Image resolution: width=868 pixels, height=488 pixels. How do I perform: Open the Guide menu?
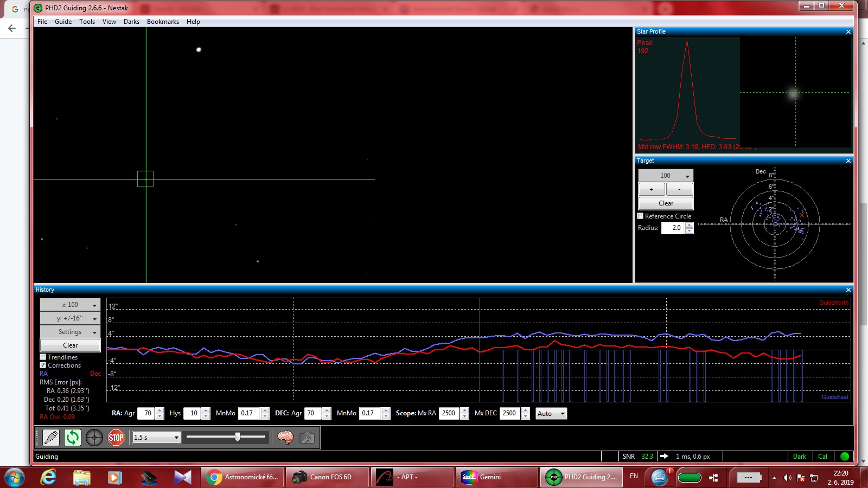point(63,22)
